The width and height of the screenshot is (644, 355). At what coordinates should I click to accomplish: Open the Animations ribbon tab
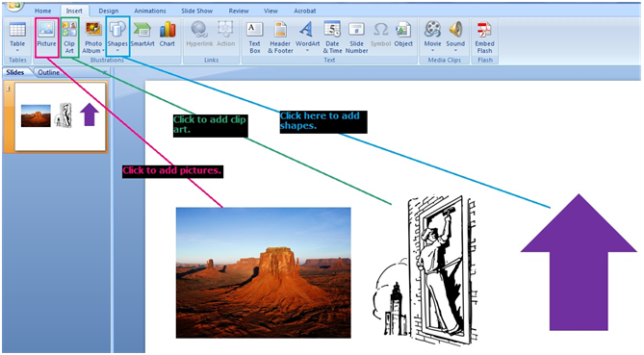click(x=150, y=11)
